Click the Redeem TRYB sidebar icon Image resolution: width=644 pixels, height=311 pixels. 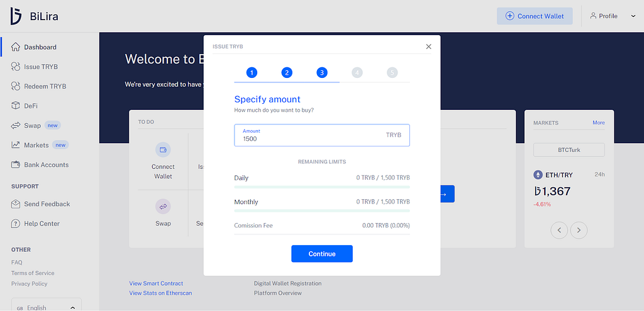[16, 86]
